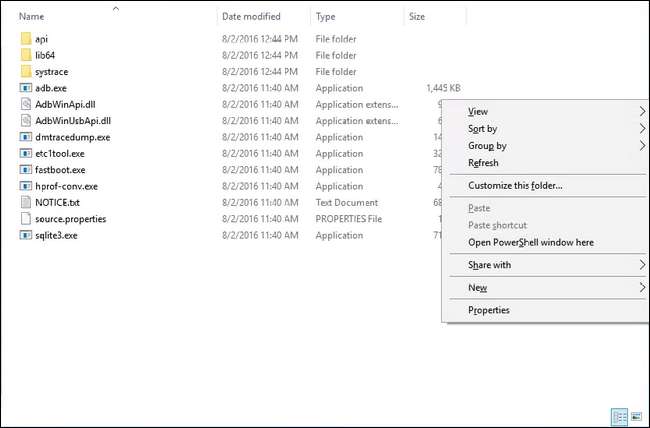
Task: Click the NOTICE.txt document icon
Action: [26, 202]
